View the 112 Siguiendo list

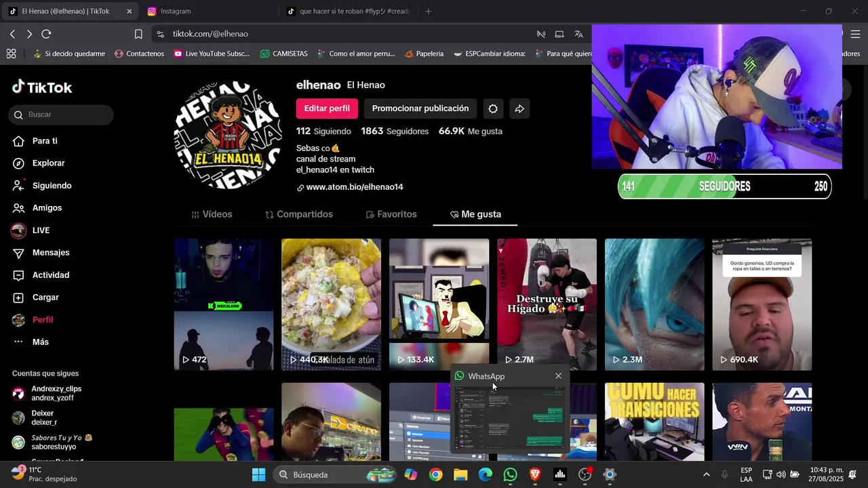click(323, 131)
